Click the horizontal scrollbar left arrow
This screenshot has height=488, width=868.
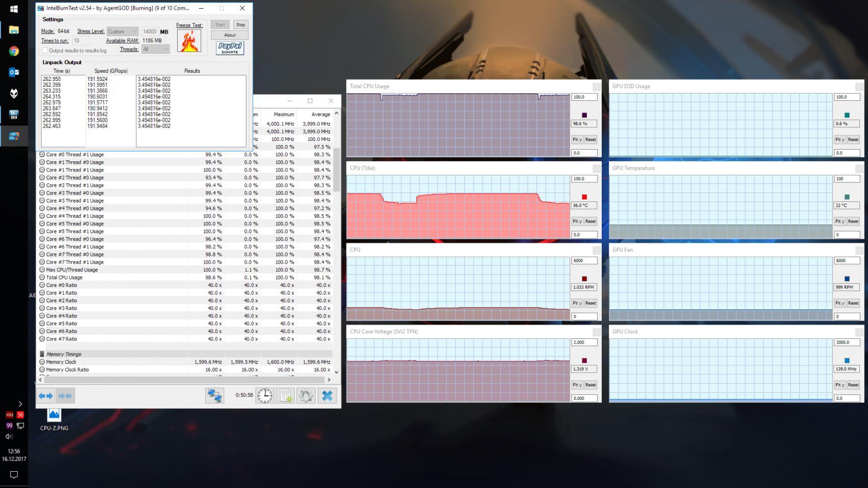tap(40, 380)
